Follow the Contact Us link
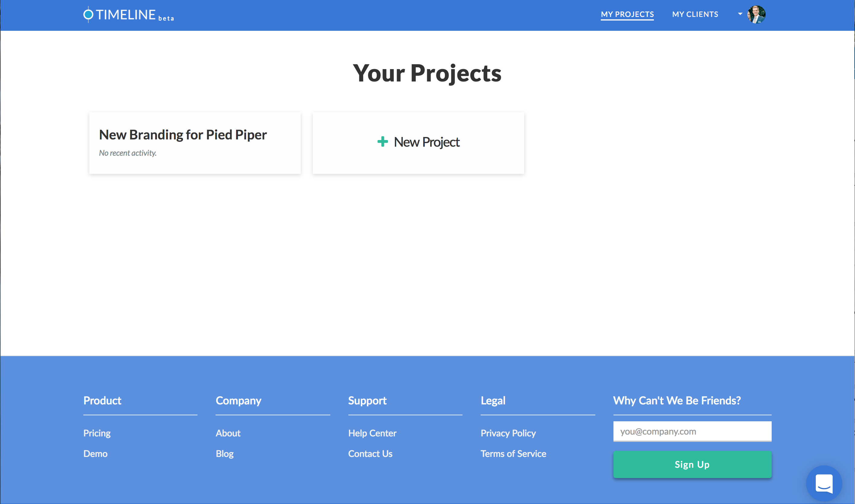 (x=370, y=454)
